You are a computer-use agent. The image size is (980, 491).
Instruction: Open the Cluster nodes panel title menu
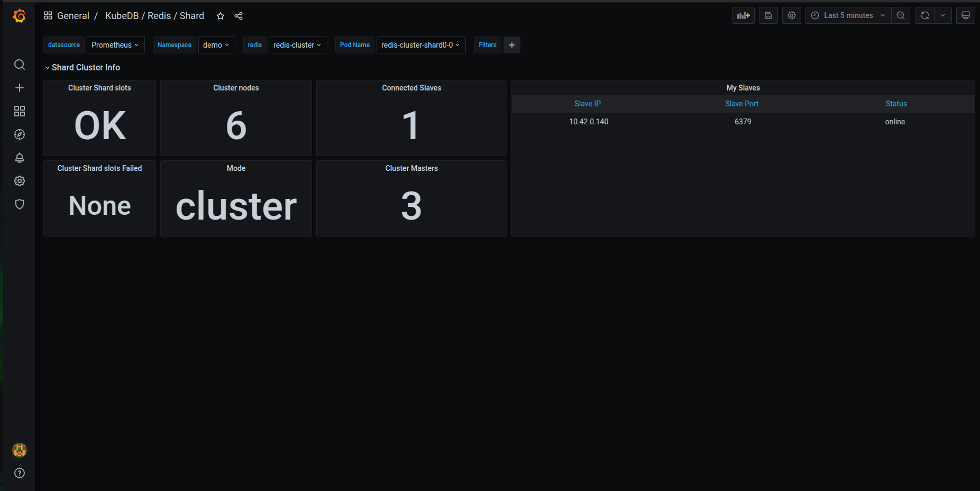point(236,88)
